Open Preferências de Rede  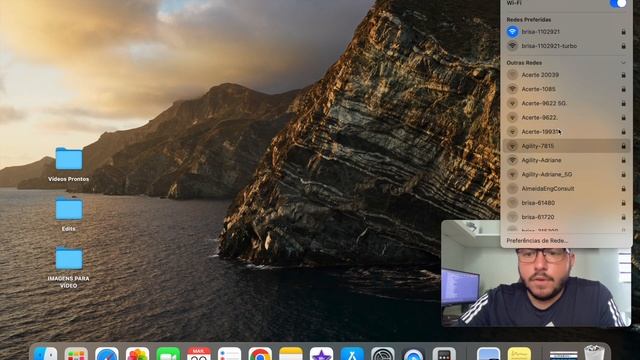pyautogui.click(x=537, y=241)
